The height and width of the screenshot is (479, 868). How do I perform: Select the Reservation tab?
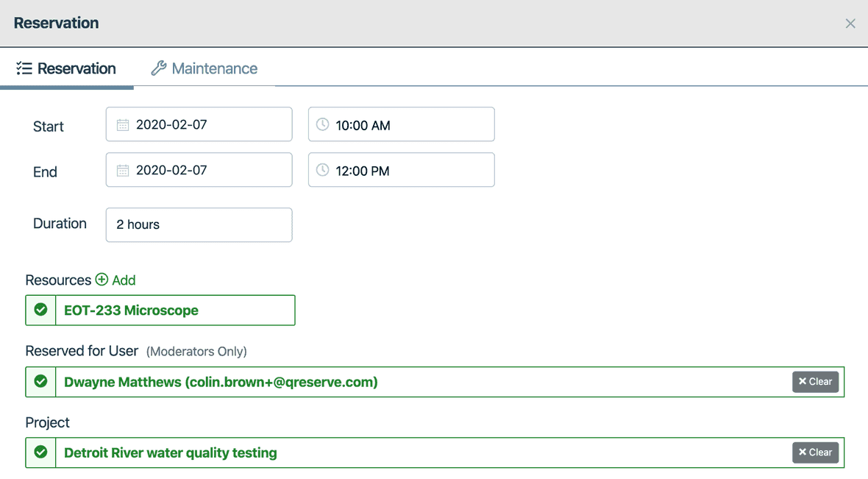coord(66,68)
